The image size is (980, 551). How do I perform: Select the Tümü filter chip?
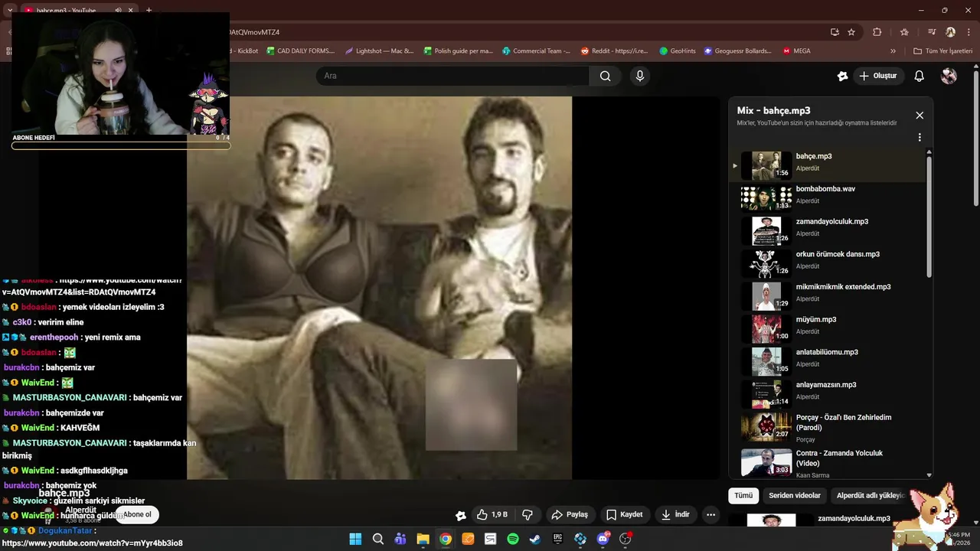(x=743, y=495)
